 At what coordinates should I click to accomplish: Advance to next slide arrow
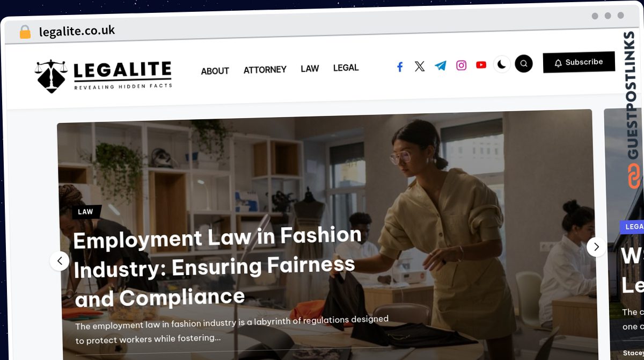pos(596,247)
